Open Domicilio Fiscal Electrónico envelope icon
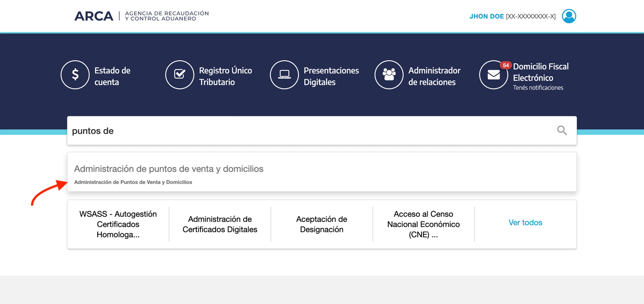The height and width of the screenshot is (304, 644). 493,75
